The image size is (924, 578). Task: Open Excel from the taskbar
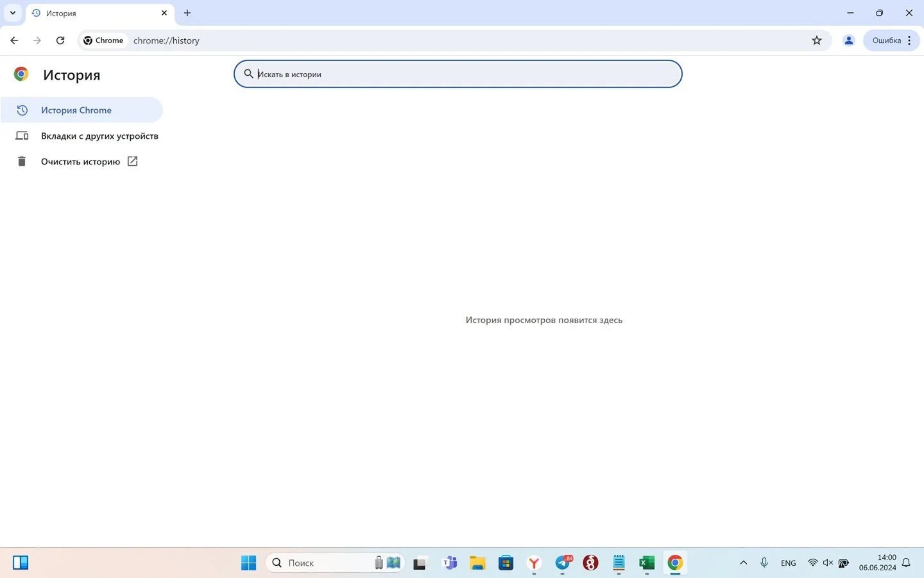pyautogui.click(x=646, y=563)
